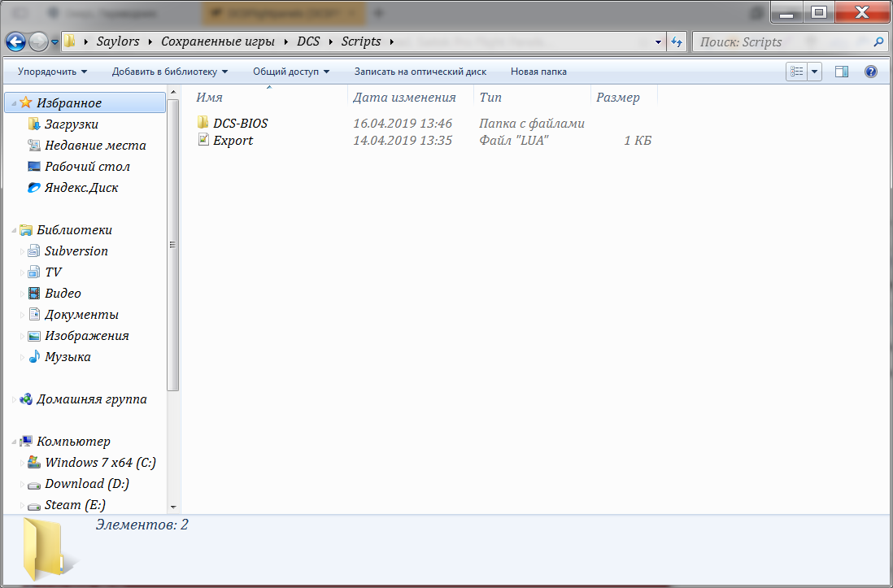Screen dimensions: 893x588
Task: Select Библиотеки in navigation pane
Action: pos(74,230)
